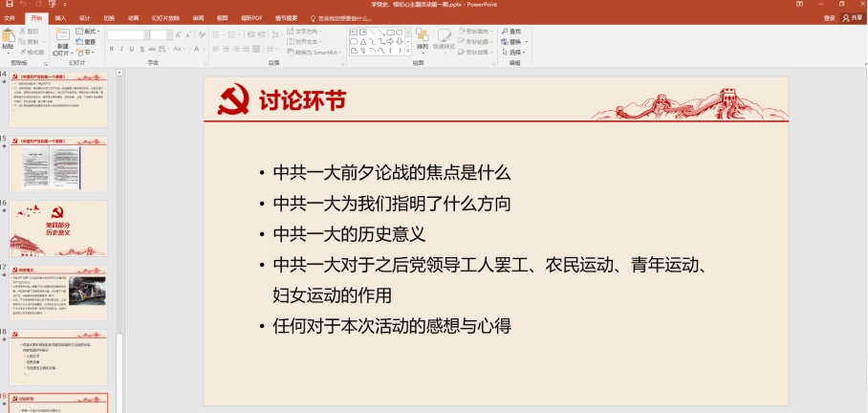
Task: Toggle text shadow S button
Action: (141, 49)
